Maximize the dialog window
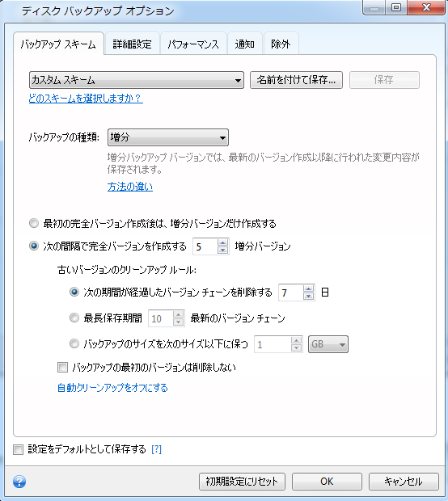The image size is (448, 501). point(396,7)
